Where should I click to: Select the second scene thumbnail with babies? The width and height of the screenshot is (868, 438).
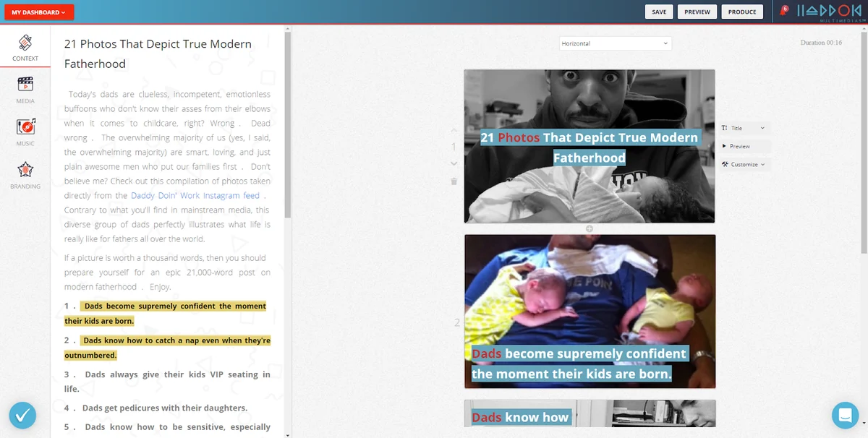pyautogui.click(x=590, y=311)
